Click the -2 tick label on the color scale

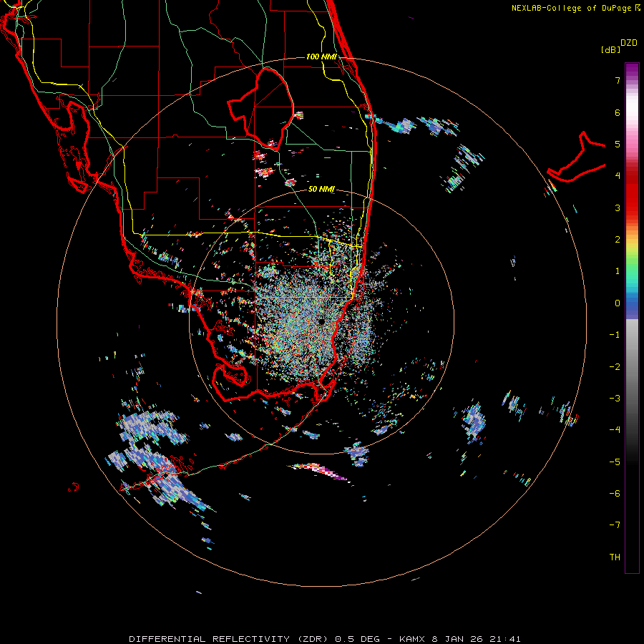coord(615,367)
